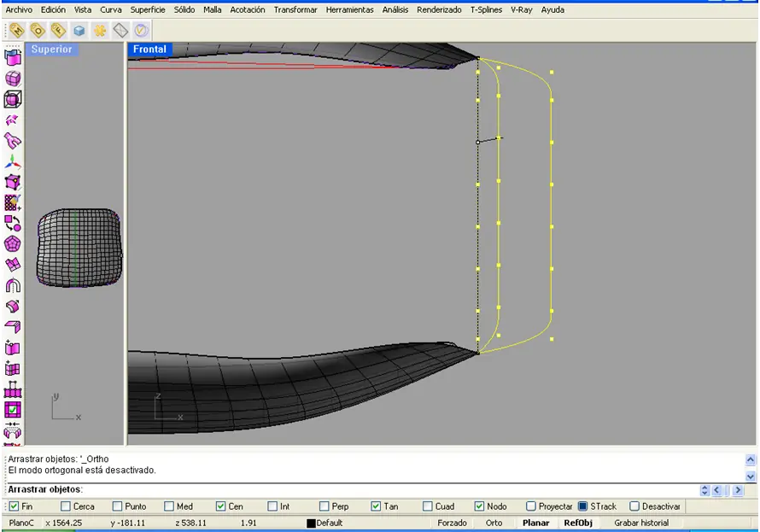Image resolution: width=760 pixels, height=532 pixels.
Task: Click the command line left arrow
Action: (x=716, y=490)
